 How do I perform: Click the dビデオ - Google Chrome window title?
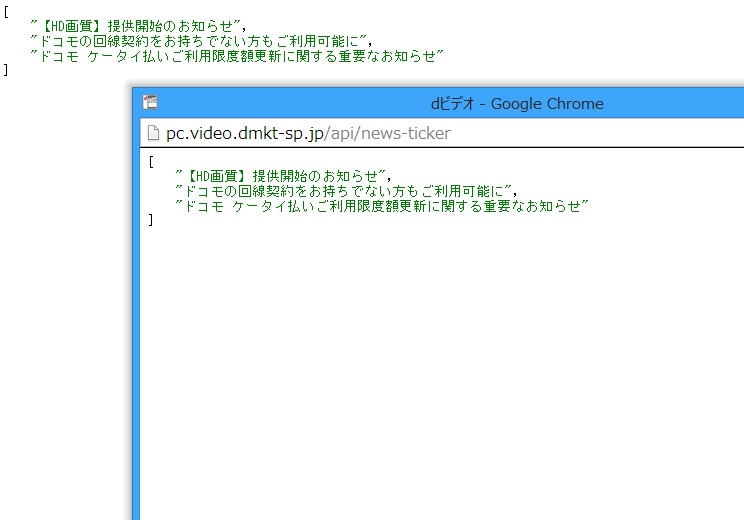517,103
